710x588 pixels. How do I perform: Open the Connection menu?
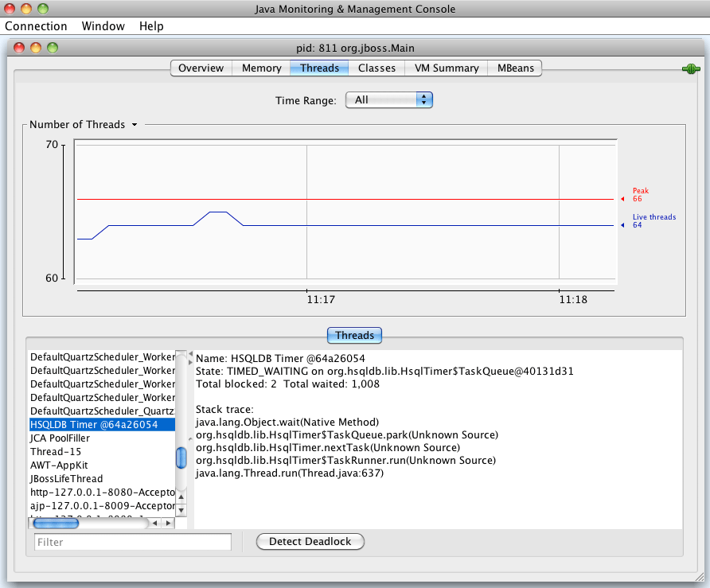point(36,26)
